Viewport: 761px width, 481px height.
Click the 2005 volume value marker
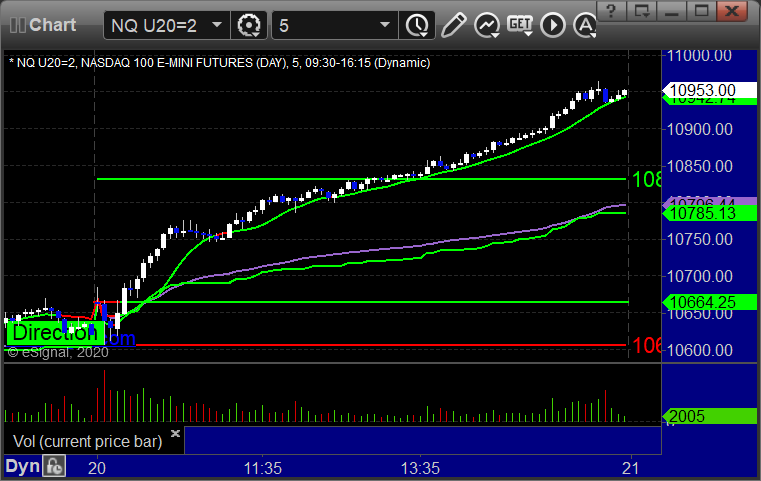(x=709, y=416)
